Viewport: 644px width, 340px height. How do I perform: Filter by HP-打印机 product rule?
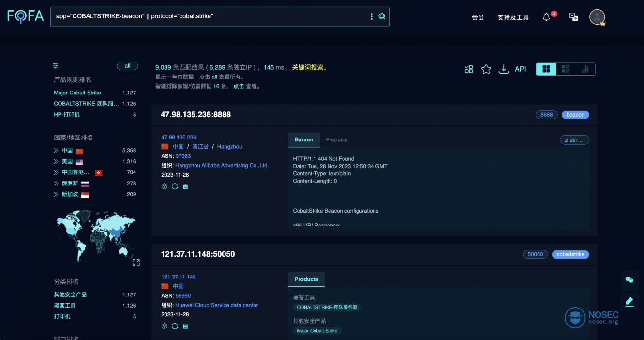pos(67,115)
